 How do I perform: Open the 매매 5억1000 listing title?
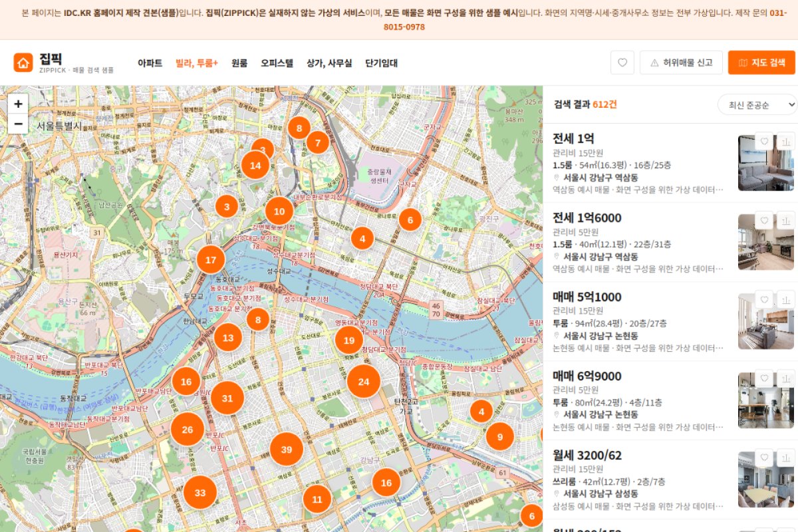click(x=587, y=297)
